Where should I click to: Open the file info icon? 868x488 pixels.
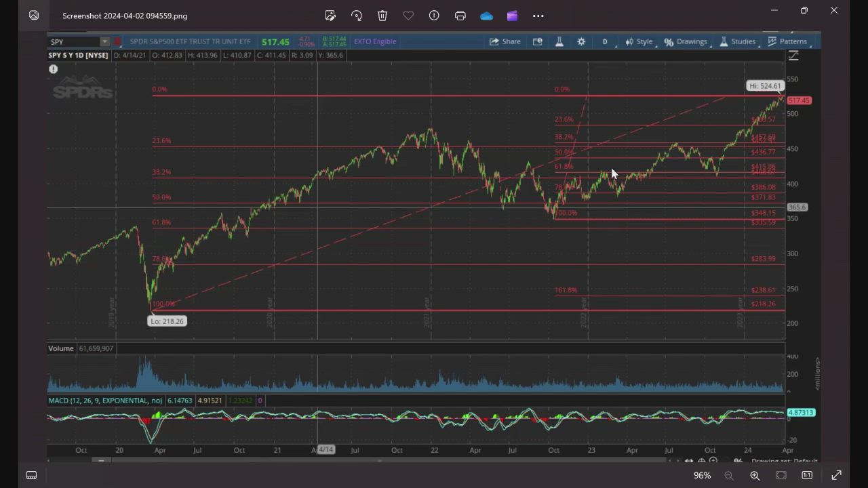pos(434,16)
